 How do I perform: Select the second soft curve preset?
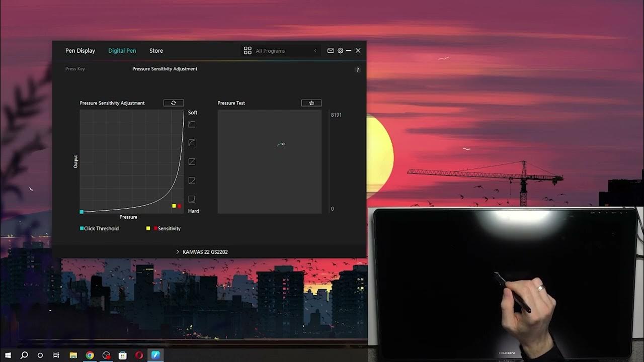click(x=191, y=142)
